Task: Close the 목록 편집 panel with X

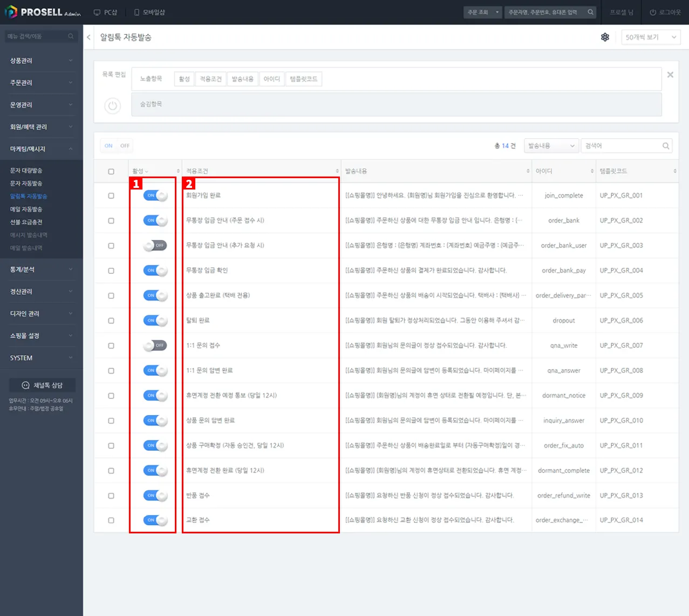Action: point(670,75)
